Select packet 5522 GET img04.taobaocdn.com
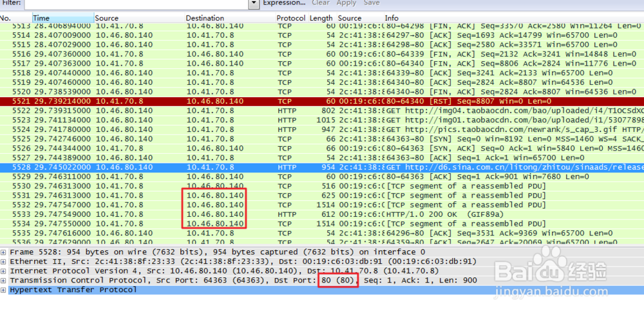Screen dimensions: 644x314 322,111
